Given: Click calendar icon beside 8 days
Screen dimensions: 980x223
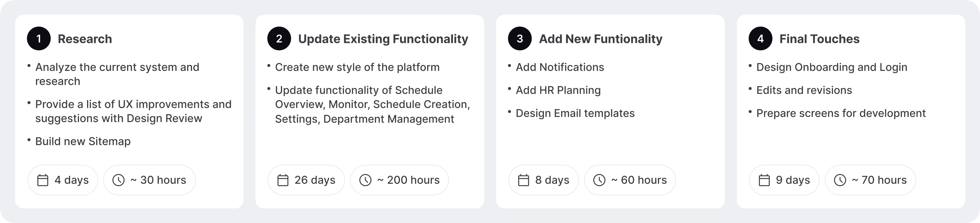Looking at the screenshot, I should click(x=523, y=180).
